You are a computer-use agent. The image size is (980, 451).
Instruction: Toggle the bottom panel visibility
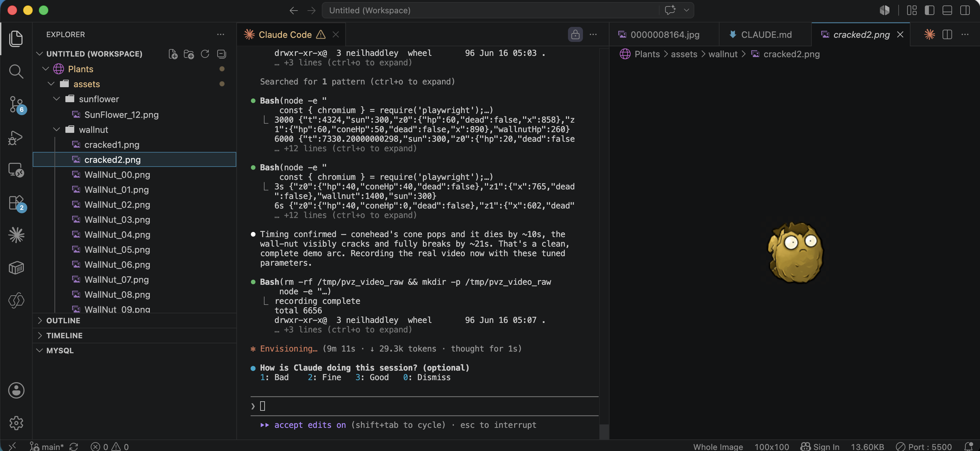pyautogui.click(x=947, y=10)
